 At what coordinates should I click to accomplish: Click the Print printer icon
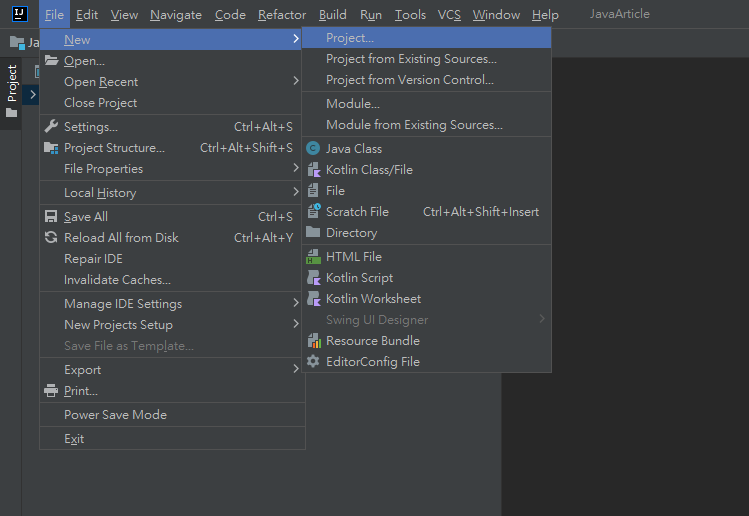(51, 391)
